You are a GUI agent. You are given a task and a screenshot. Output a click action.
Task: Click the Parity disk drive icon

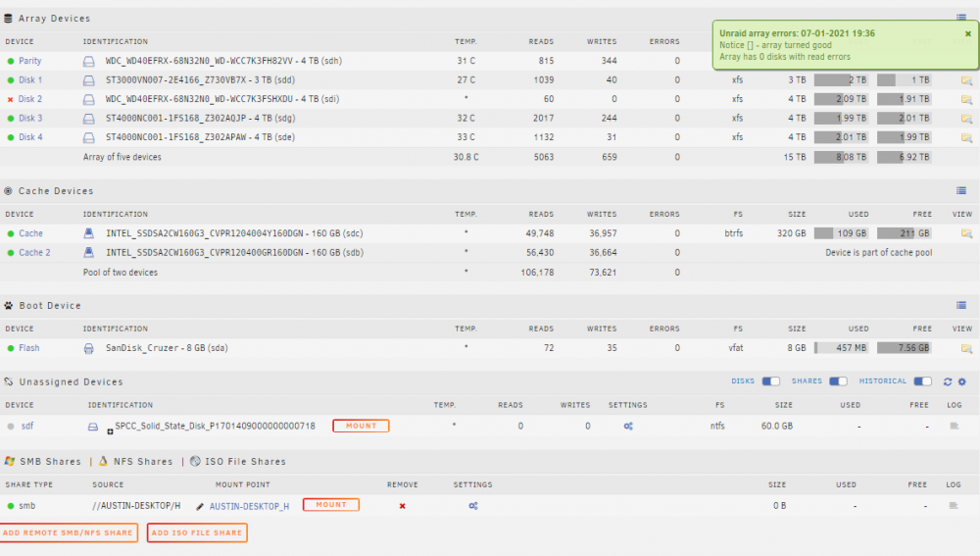pyautogui.click(x=89, y=62)
